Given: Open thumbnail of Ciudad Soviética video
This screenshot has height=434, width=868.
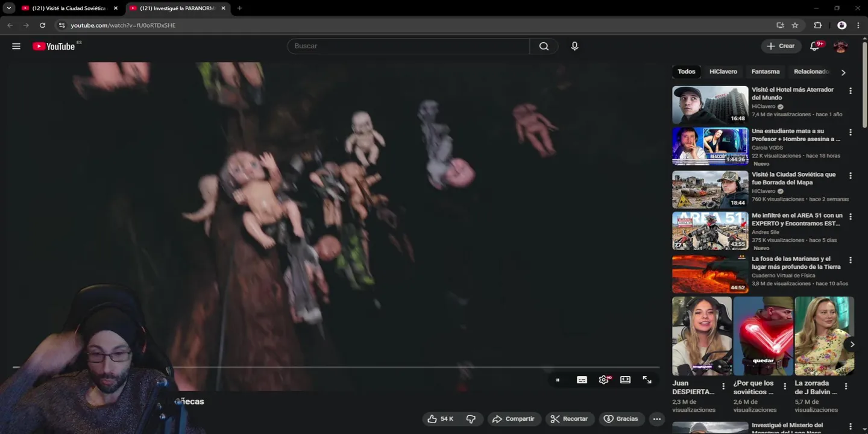Looking at the screenshot, I should coord(710,189).
